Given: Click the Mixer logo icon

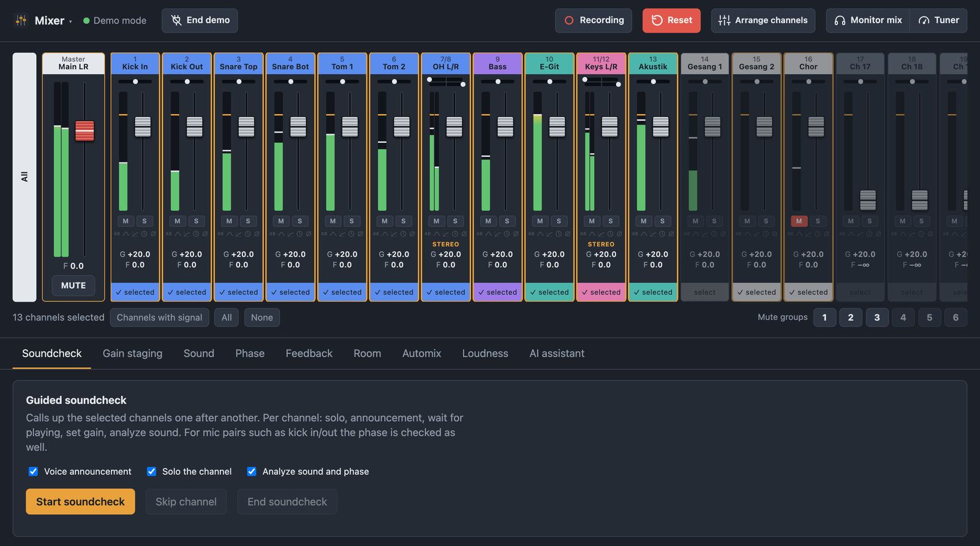Looking at the screenshot, I should [21, 20].
